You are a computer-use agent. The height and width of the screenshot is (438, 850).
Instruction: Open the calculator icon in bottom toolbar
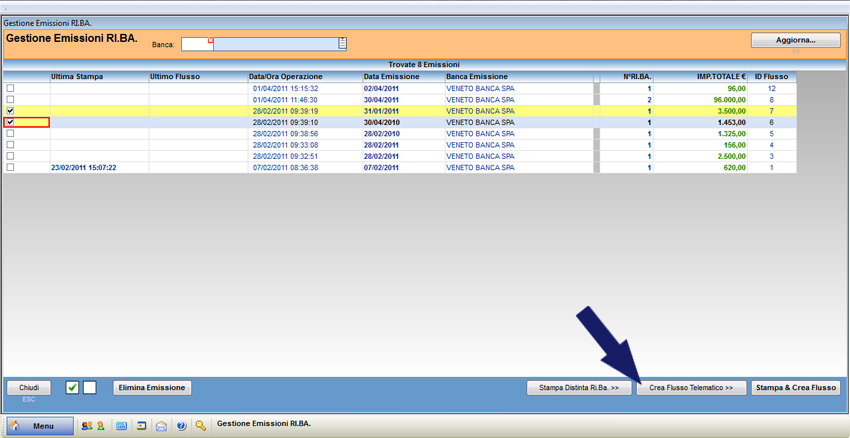pyautogui.click(x=122, y=426)
